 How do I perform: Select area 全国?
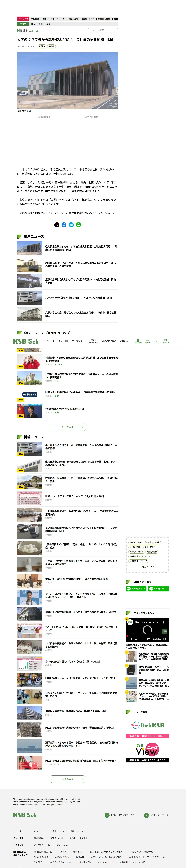point(48,24)
